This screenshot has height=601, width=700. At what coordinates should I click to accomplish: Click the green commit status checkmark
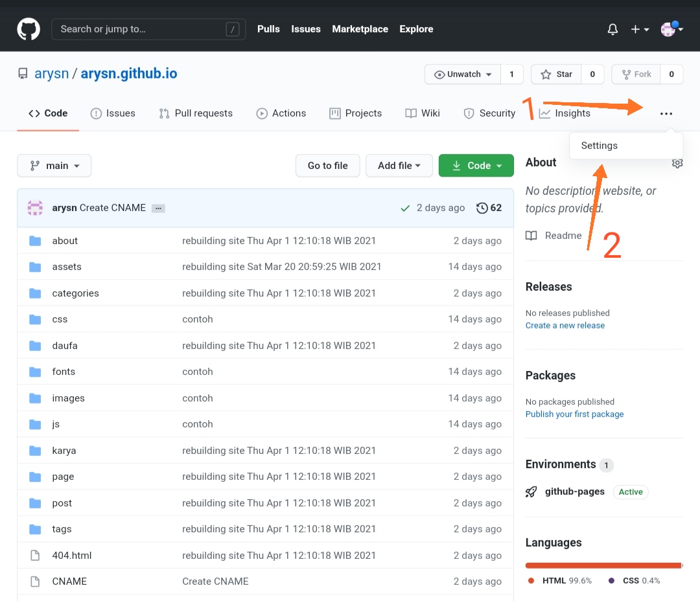tap(405, 209)
